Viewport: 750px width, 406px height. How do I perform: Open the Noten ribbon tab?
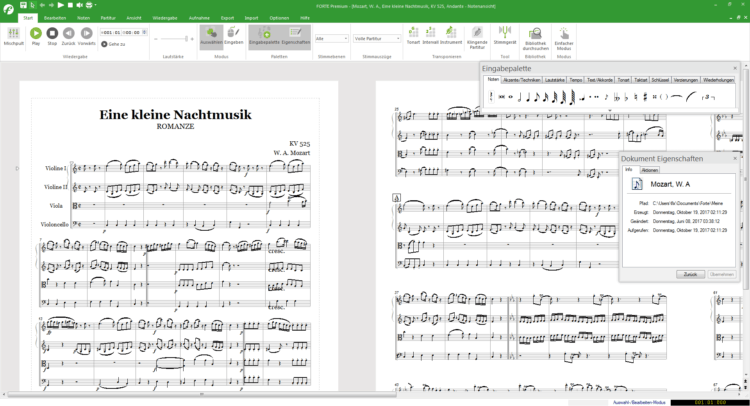click(84, 18)
